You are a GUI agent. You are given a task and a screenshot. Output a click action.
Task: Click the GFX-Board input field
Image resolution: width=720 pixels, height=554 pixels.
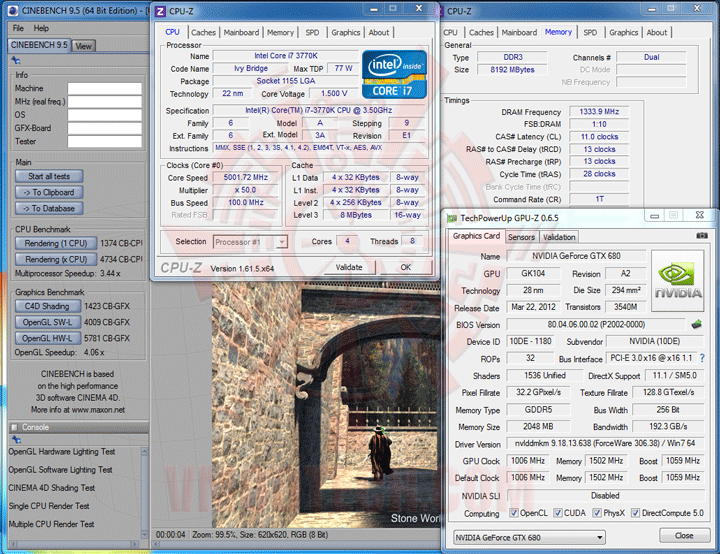[x=105, y=128]
